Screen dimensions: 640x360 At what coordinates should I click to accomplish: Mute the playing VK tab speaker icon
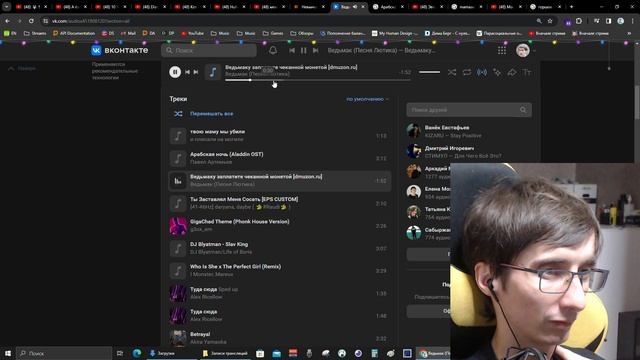[355, 7]
